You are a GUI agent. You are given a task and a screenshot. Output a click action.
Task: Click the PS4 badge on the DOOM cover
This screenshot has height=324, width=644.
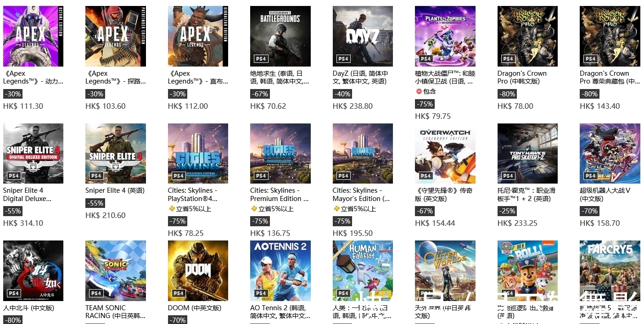tap(179, 293)
